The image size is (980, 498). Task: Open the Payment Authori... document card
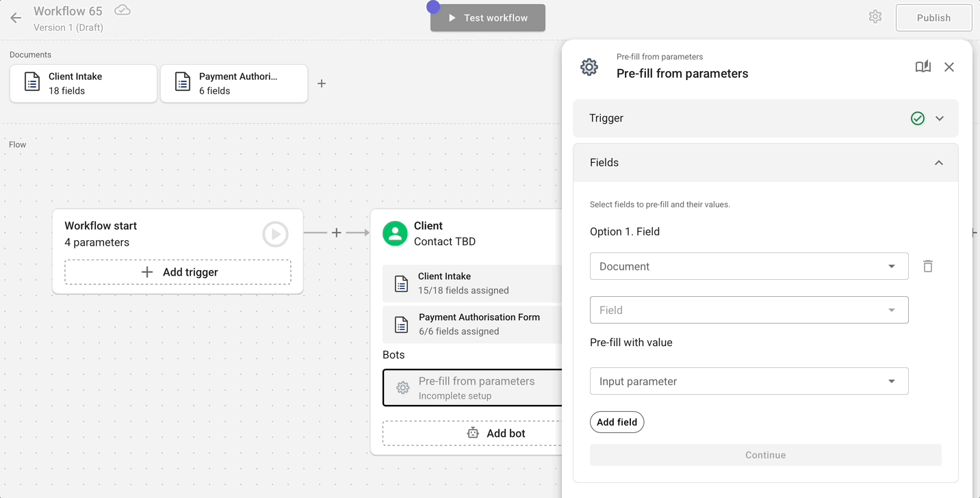point(234,83)
